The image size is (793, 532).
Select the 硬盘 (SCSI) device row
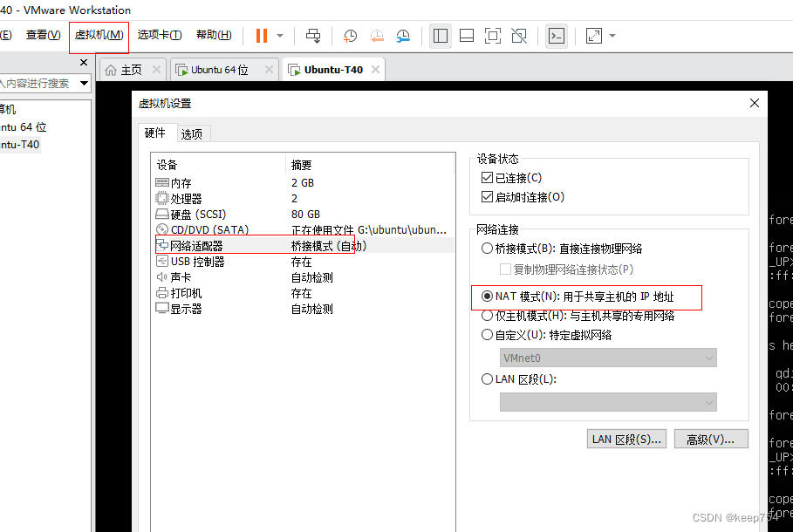(304, 214)
